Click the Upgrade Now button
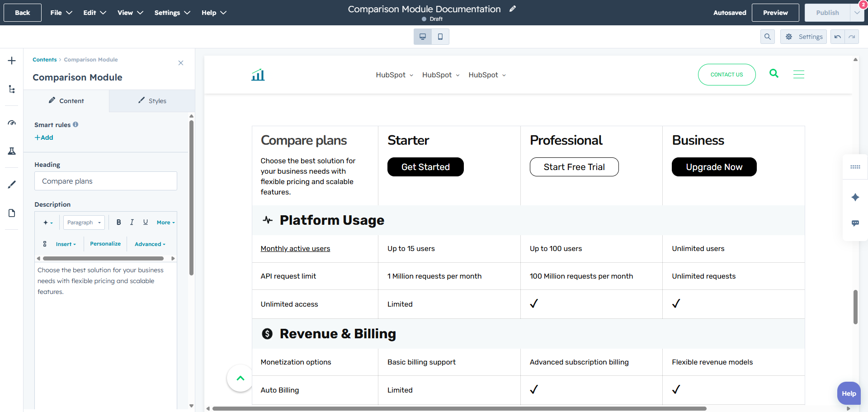 coord(714,167)
